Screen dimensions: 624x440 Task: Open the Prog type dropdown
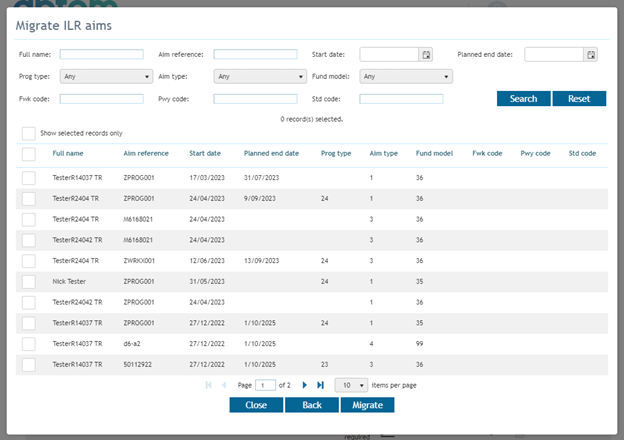[x=106, y=76]
